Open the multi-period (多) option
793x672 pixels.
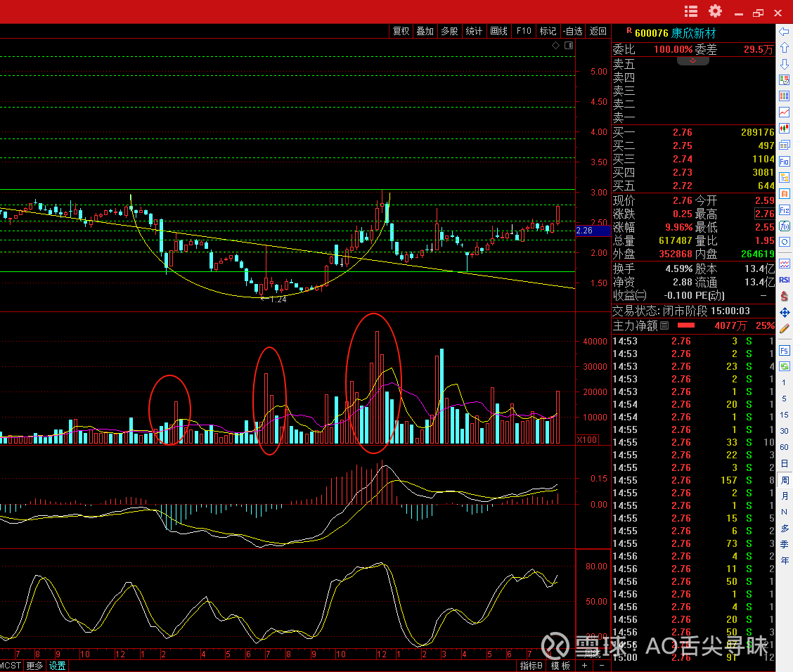click(784, 529)
